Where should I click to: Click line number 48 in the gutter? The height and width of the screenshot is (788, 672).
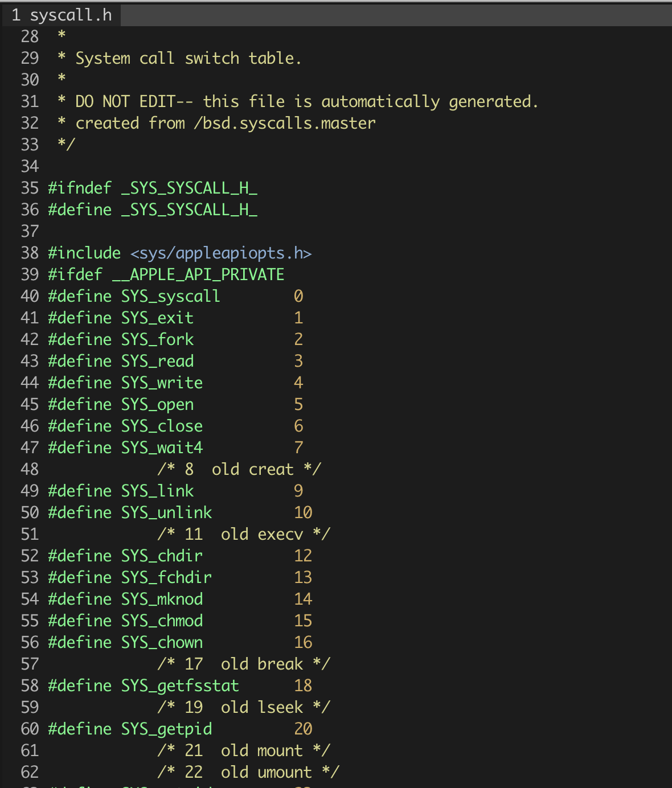pos(29,469)
